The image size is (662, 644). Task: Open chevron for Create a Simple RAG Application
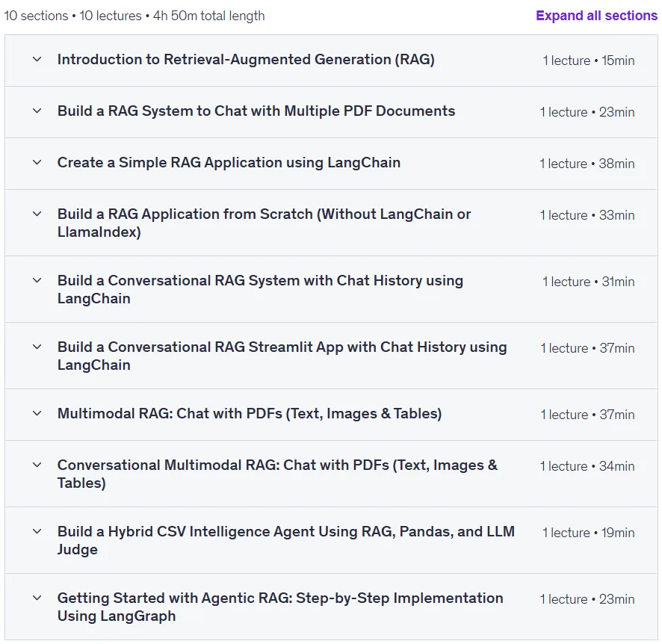pyautogui.click(x=37, y=162)
